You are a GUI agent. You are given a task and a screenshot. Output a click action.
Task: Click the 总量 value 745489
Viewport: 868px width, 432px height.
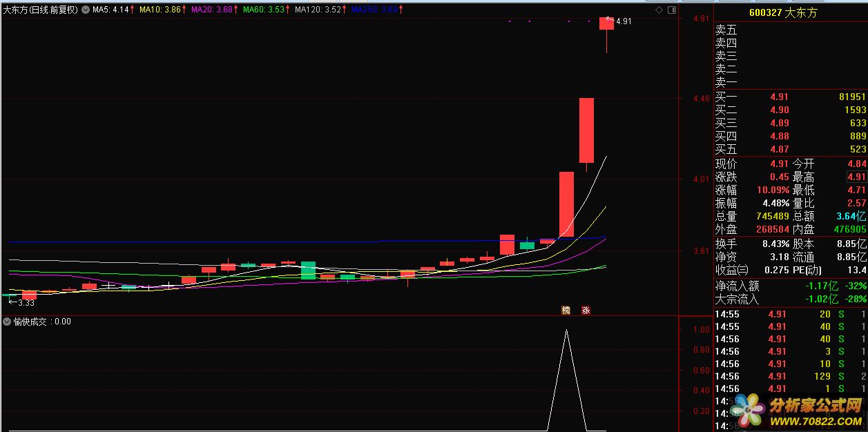click(773, 217)
